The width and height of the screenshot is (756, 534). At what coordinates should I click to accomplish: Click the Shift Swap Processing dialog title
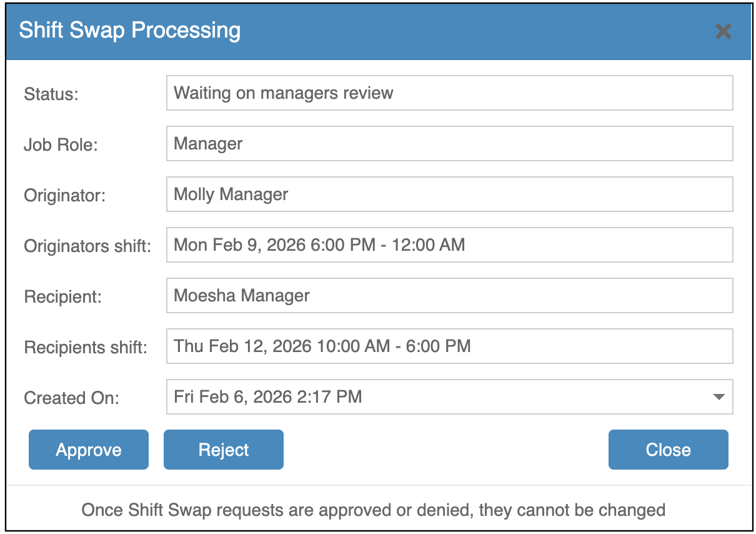[130, 31]
